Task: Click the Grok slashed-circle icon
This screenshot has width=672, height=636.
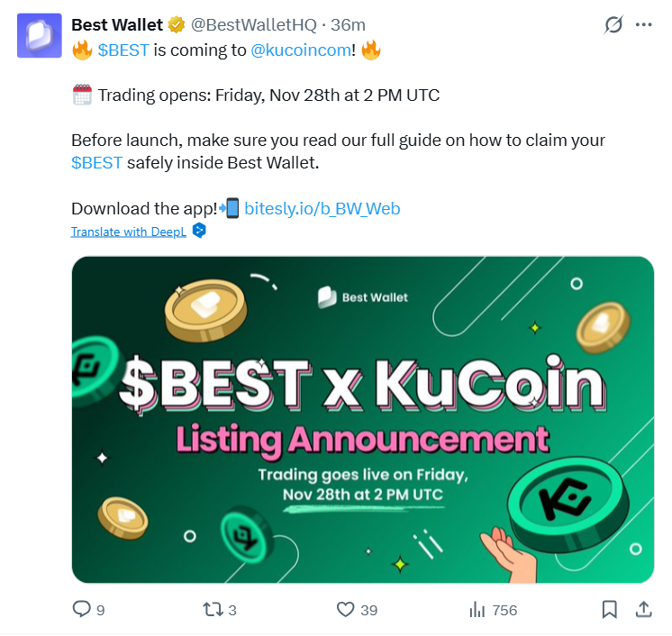Action: pyautogui.click(x=613, y=24)
